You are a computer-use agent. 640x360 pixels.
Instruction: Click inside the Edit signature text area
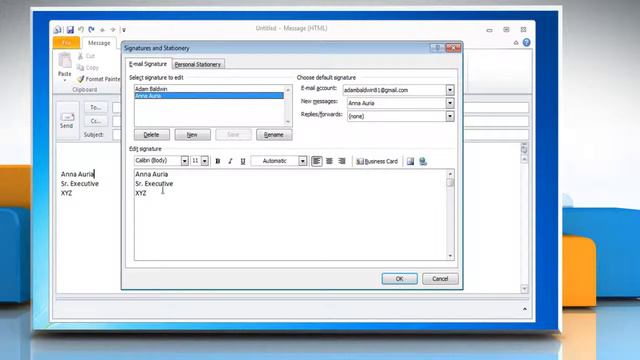coord(291,215)
